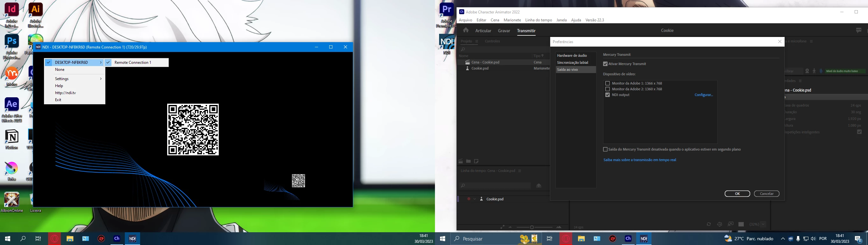This screenshot has width=868, height=245.
Task: Adjust the timeline zoom slider handle
Action: click(x=532, y=227)
